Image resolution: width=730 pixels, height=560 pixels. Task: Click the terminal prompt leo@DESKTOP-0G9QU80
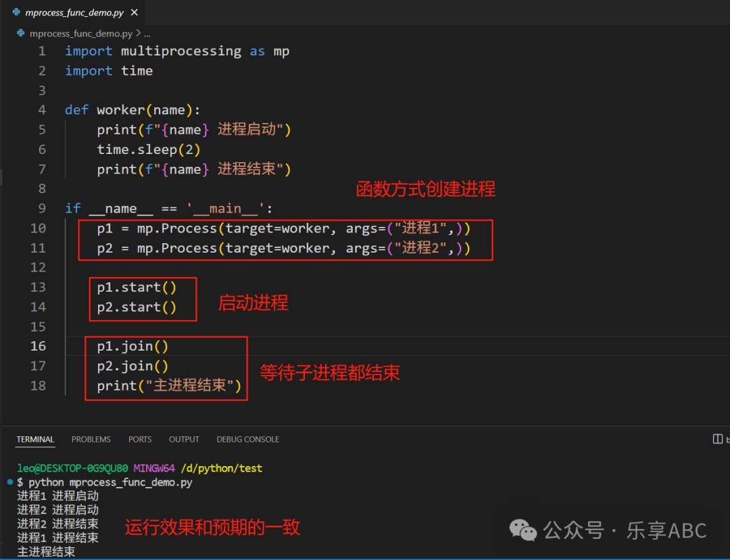(72, 468)
